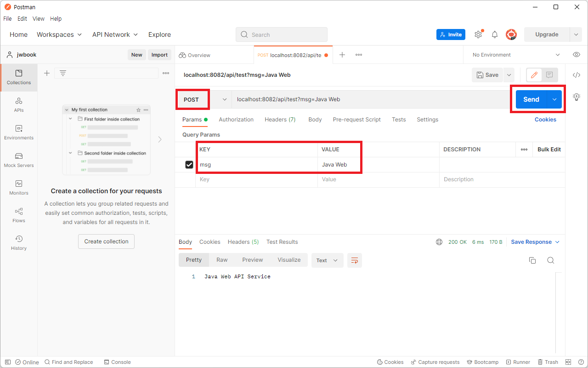Click the global Search box
The image size is (588, 368).
click(x=282, y=34)
